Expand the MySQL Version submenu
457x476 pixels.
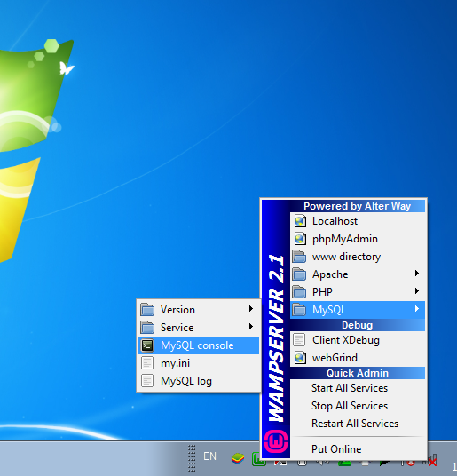point(199,310)
